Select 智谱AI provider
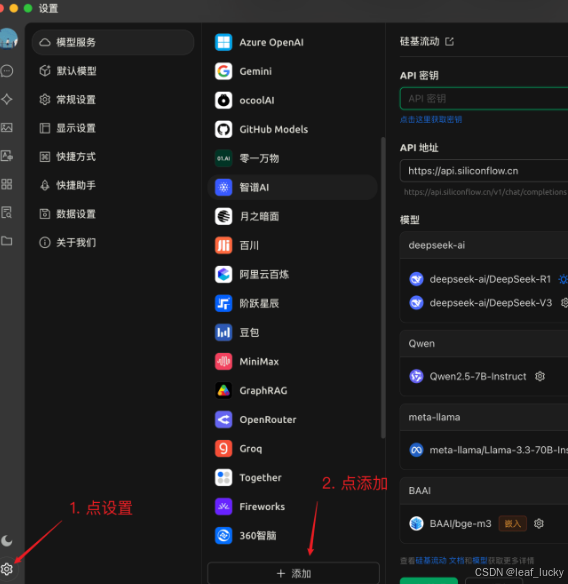This screenshot has height=584, width=568. point(292,187)
